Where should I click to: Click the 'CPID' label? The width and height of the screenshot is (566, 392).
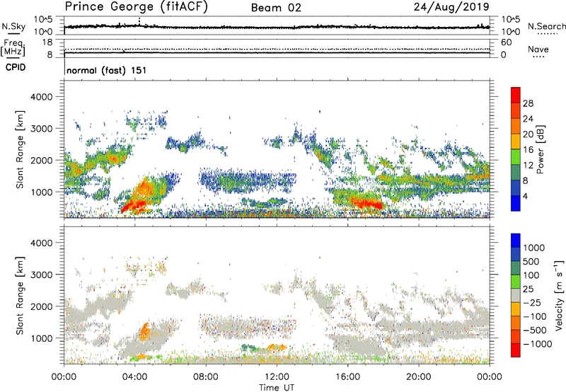click(x=16, y=67)
